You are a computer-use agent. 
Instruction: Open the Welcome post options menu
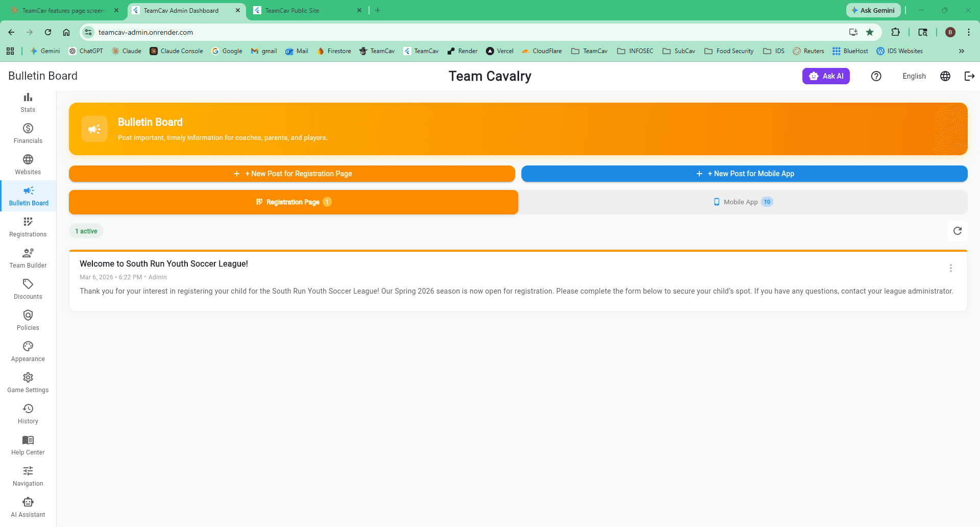click(950, 268)
